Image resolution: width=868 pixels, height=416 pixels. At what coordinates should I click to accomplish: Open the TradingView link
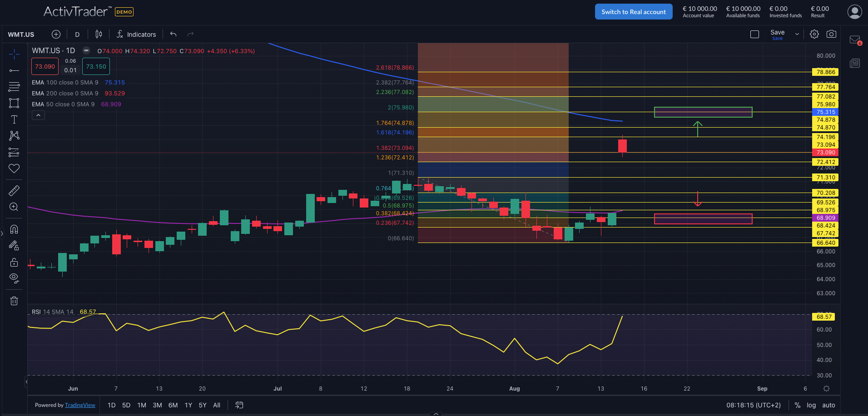click(x=80, y=405)
